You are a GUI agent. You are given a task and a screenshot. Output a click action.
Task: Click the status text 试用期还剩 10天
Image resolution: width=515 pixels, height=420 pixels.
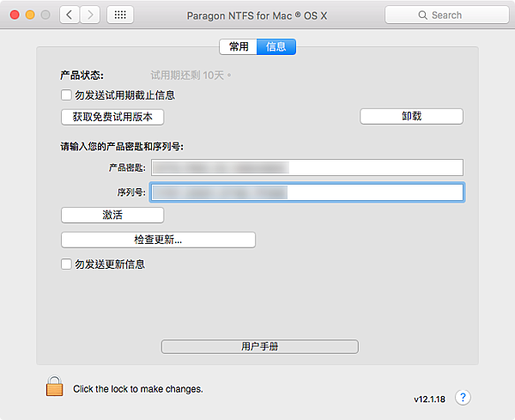[191, 76]
